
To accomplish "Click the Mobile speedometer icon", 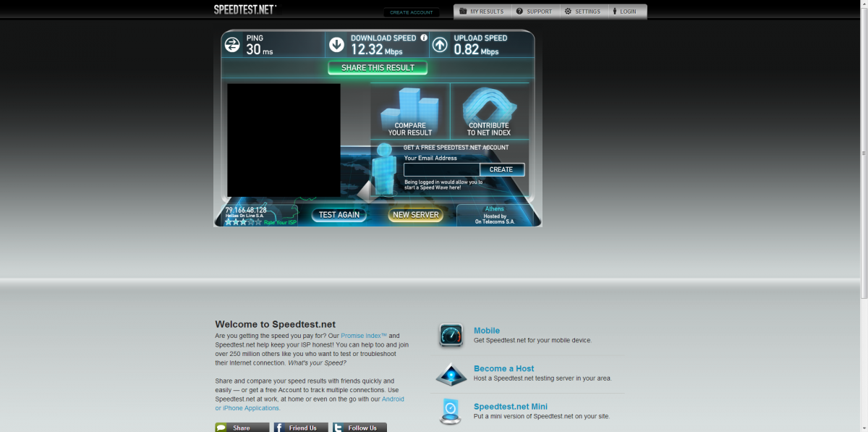I will pos(451,336).
